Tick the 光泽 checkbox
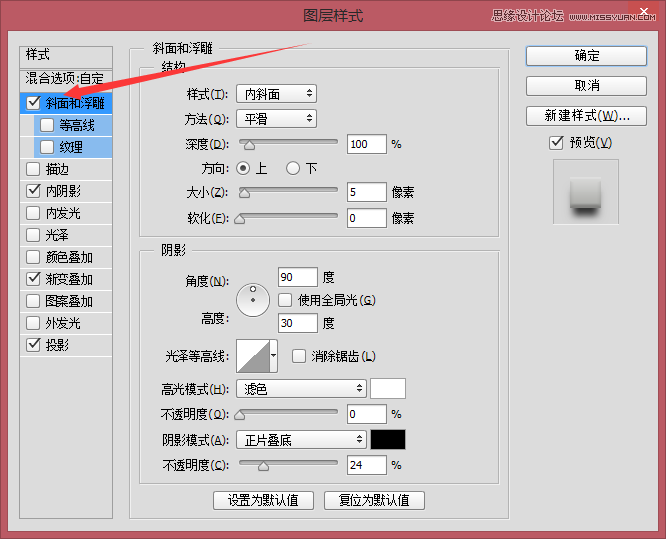 coord(33,235)
